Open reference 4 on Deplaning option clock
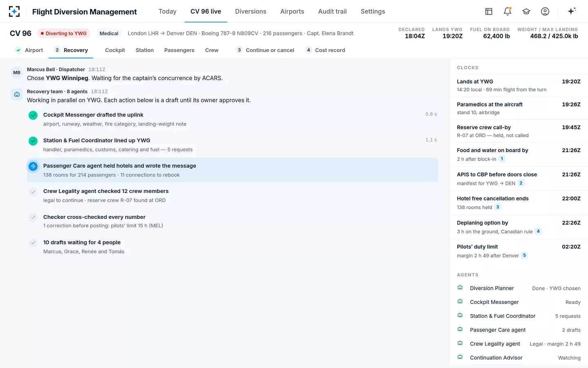This screenshot has width=588, height=368. [x=539, y=231]
